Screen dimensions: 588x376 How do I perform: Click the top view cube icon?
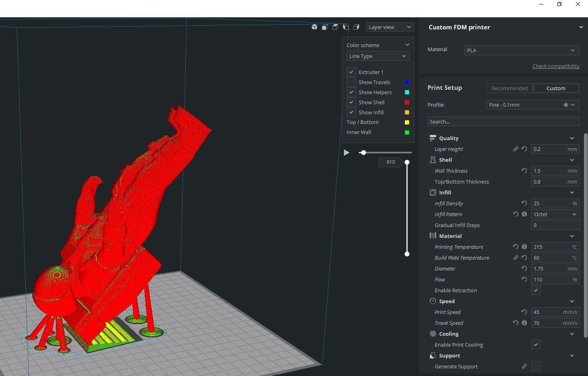coord(335,27)
